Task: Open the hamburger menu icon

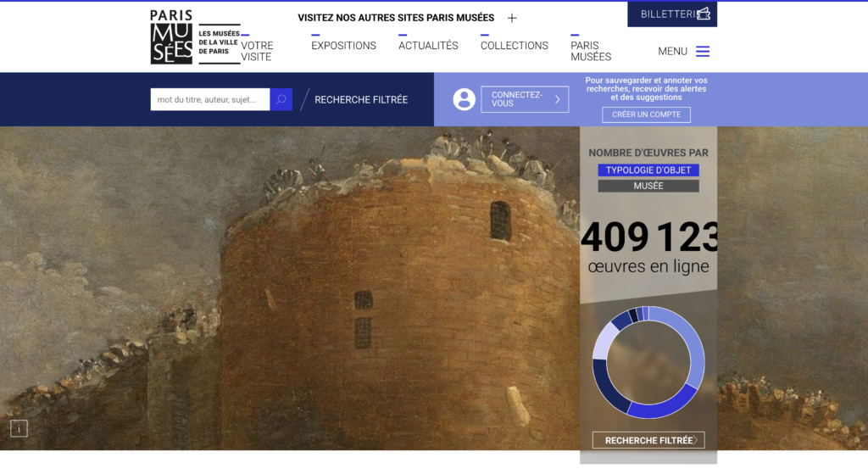Action: coord(703,52)
